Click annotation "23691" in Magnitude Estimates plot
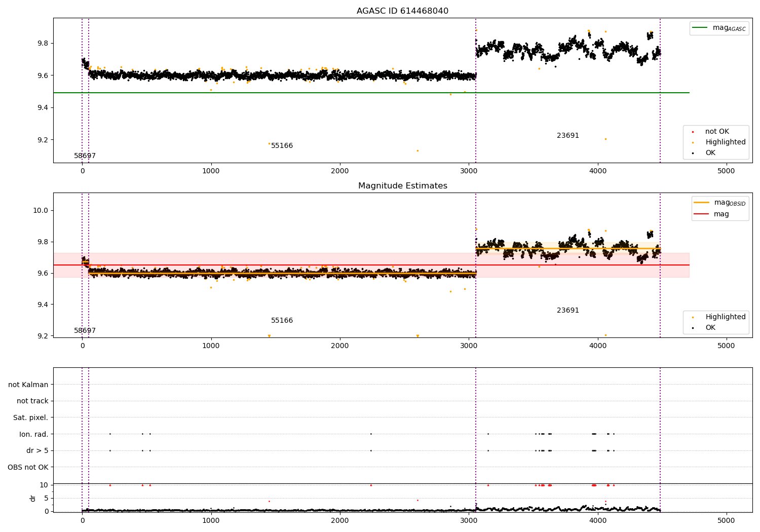 pos(567,311)
